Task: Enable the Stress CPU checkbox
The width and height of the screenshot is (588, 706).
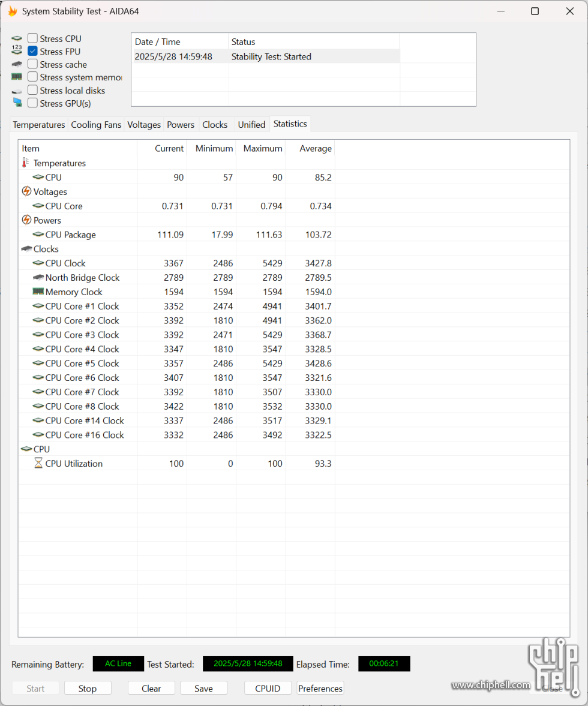Action: (32, 38)
